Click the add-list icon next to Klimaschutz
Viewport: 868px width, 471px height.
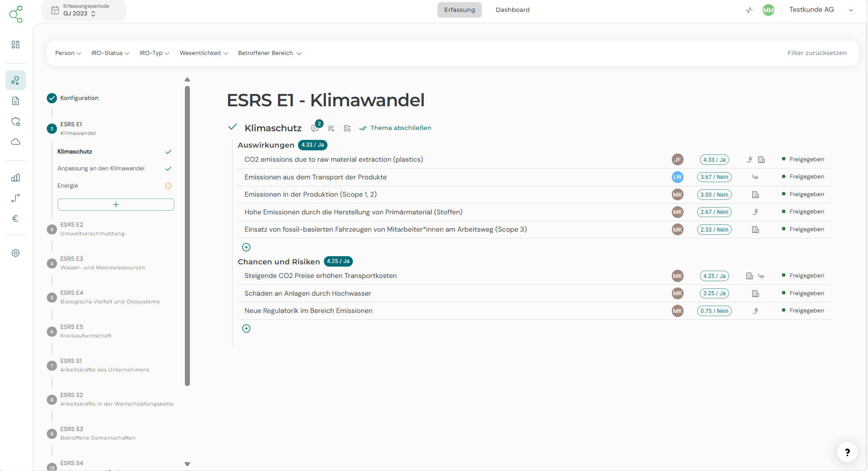[x=331, y=129]
